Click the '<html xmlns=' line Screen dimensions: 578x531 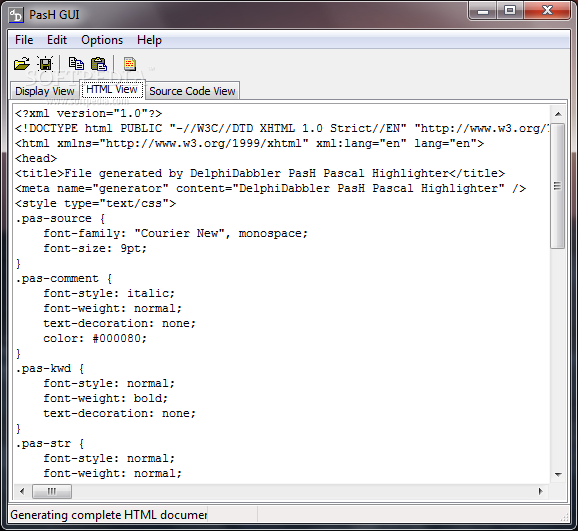pyautogui.click(x=249, y=143)
